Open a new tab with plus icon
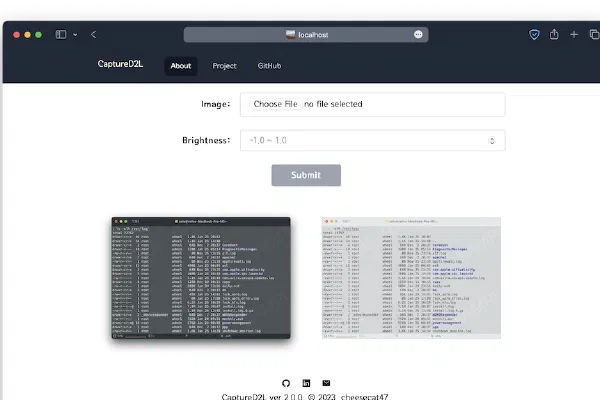 tap(574, 34)
